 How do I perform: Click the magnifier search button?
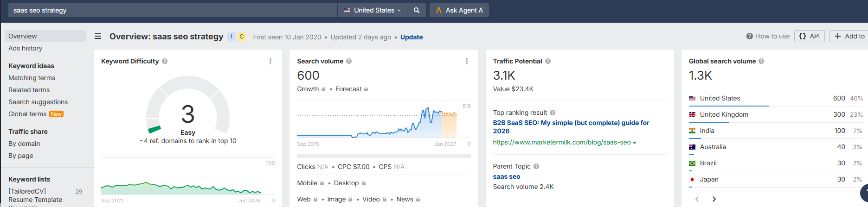coord(417,10)
